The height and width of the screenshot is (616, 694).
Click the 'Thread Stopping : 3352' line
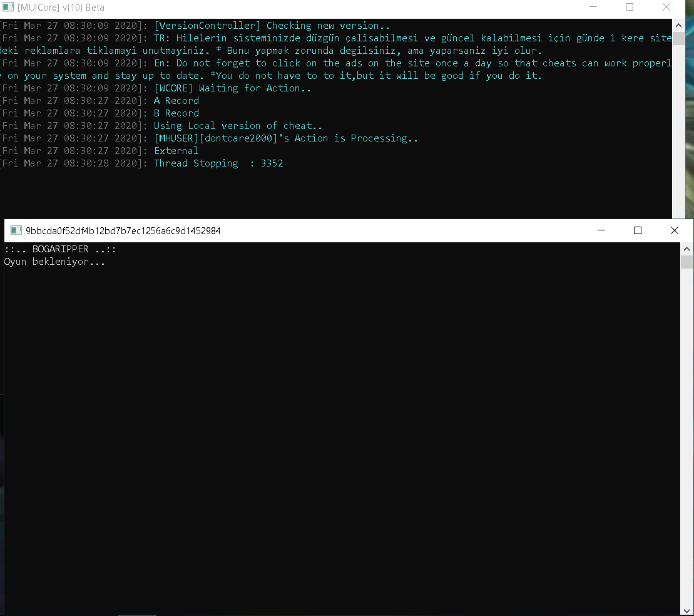(x=218, y=163)
